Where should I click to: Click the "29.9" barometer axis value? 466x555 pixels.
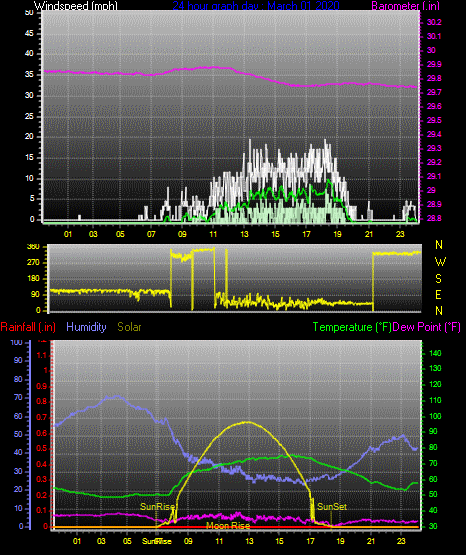coord(434,64)
